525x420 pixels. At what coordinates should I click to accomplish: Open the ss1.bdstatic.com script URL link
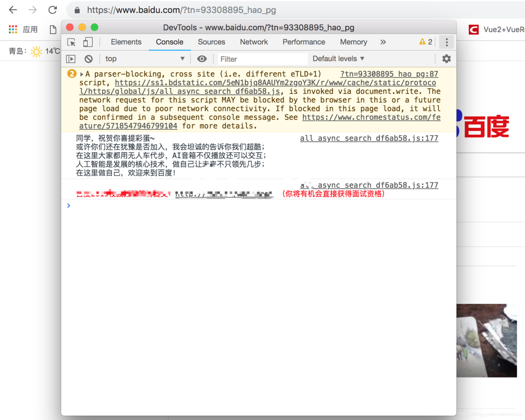click(258, 87)
